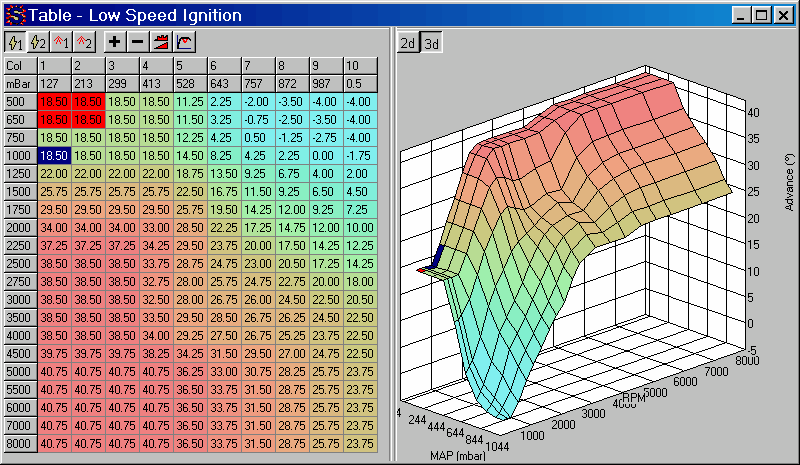The height and width of the screenshot is (465, 800).
Task: Select the 500 RPM row header
Action: tap(19, 102)
